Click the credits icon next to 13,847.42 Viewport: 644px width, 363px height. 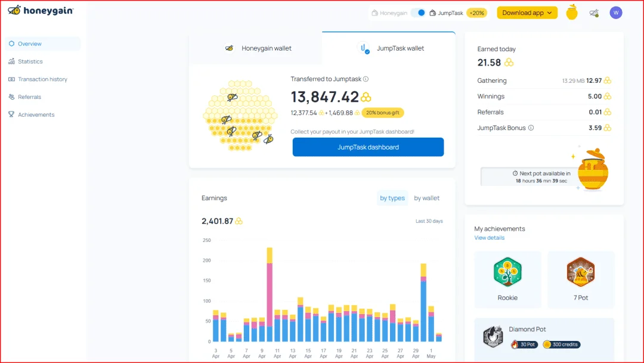(366, 97)
